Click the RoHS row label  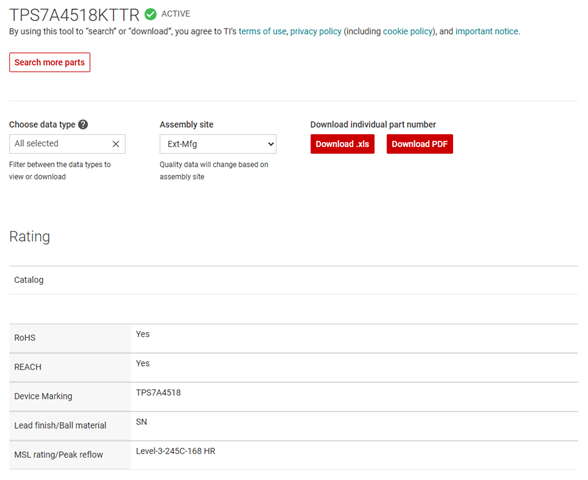25,338
